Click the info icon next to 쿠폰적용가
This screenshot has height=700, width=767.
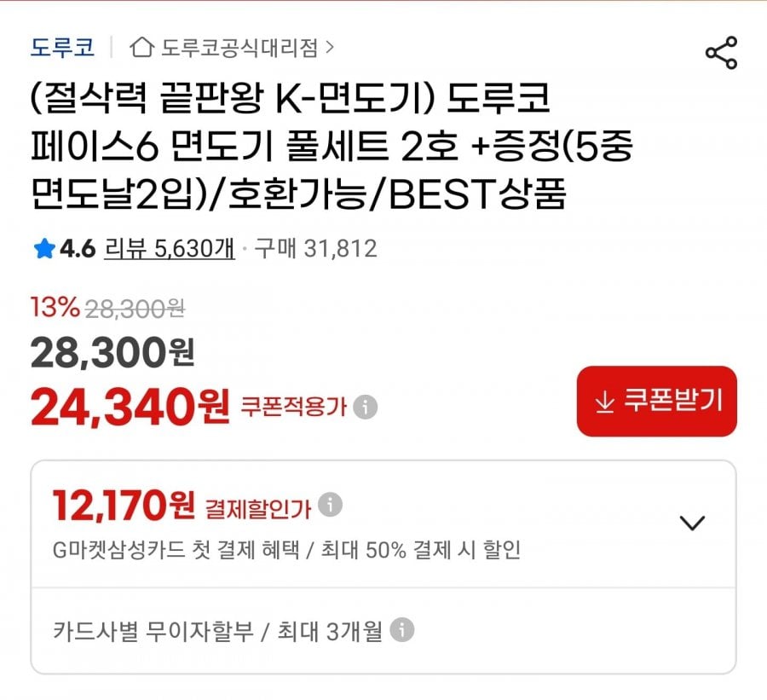click(x=366, y=407)
